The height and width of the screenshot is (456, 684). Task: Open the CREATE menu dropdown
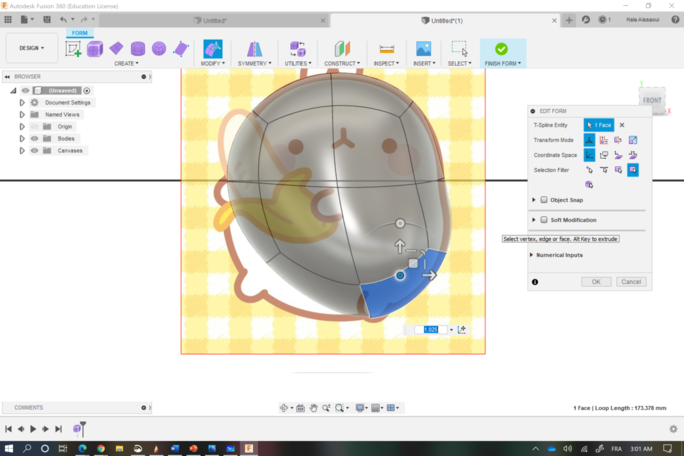(x=126, y=63)
